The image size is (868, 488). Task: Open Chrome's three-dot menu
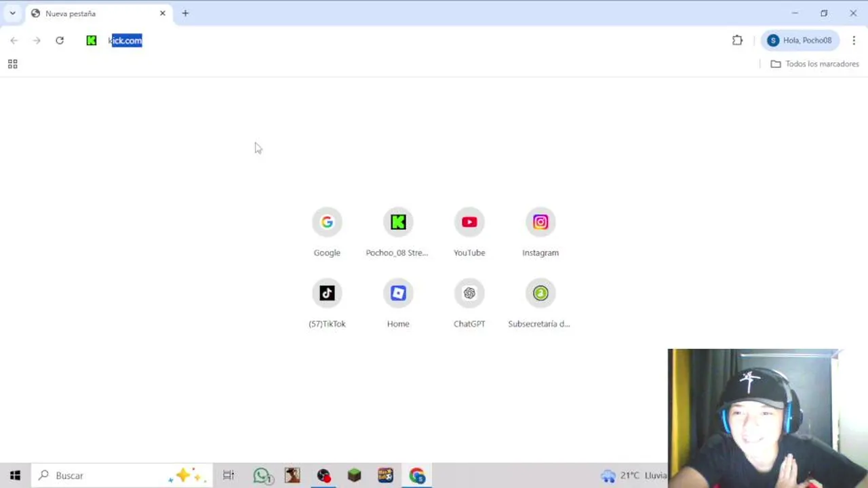tap(854, 41)
